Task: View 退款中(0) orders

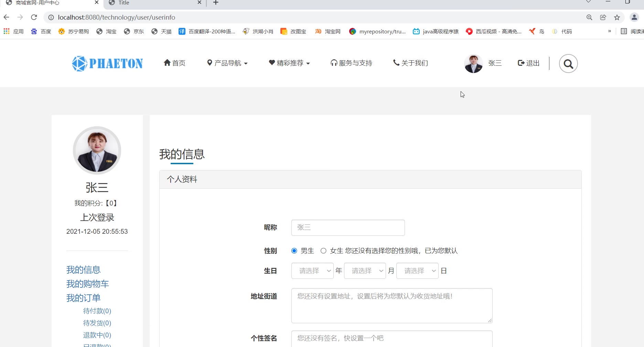Action: (97, 335)
